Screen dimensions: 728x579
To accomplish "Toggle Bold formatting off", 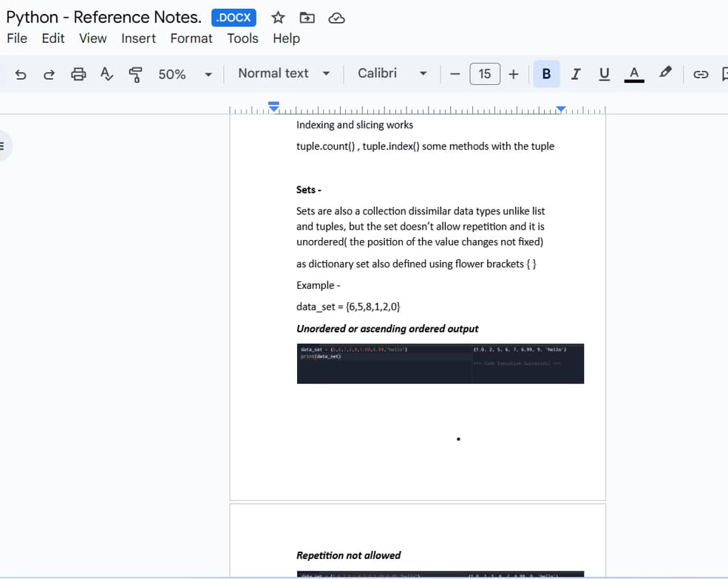I will (x=546, y=74).
